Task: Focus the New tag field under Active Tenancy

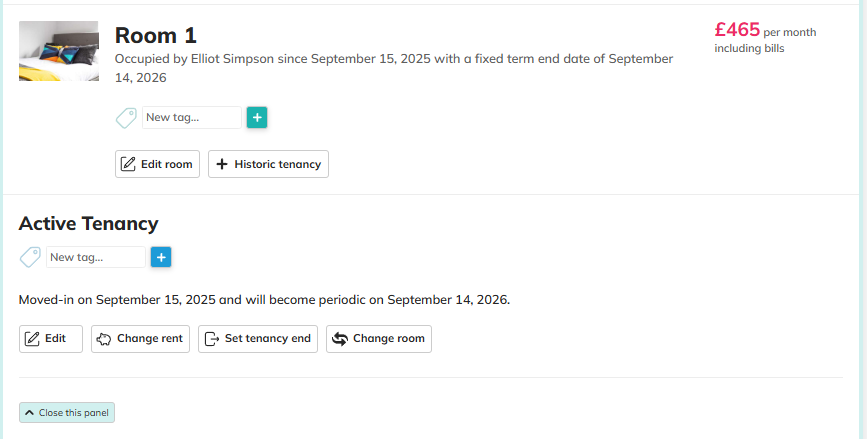Action: (96, 258)
